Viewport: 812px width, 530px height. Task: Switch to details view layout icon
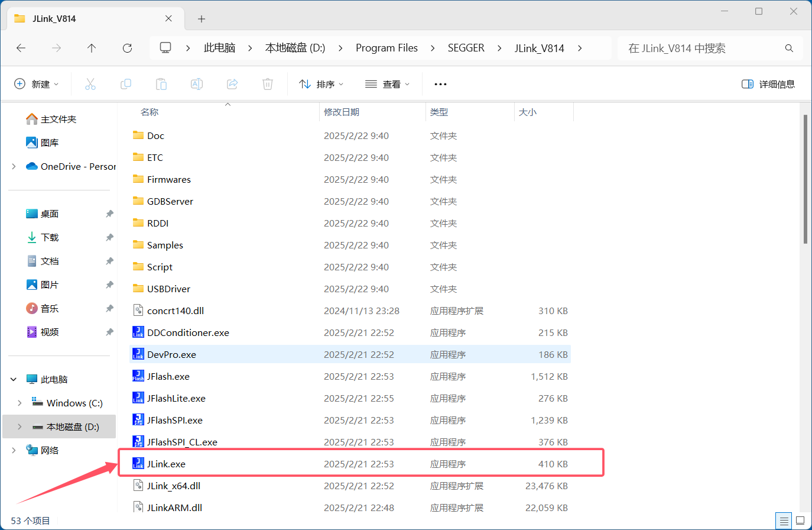pos(784,521)
